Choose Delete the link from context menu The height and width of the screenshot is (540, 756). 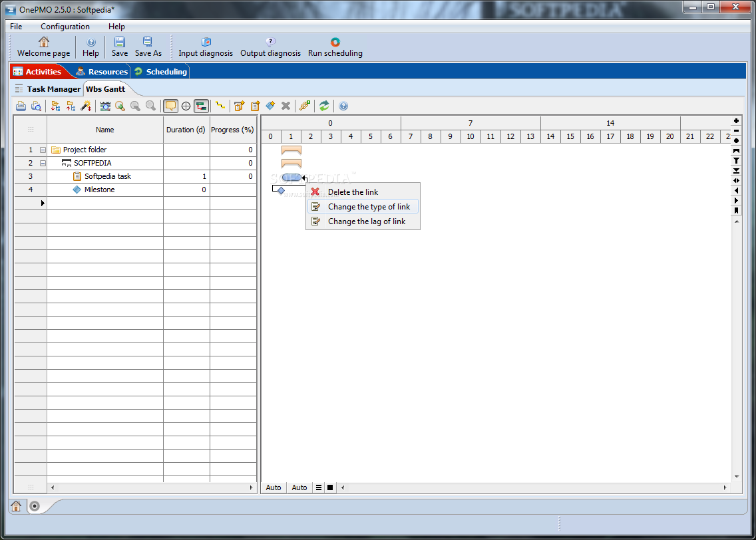point(363,192)
